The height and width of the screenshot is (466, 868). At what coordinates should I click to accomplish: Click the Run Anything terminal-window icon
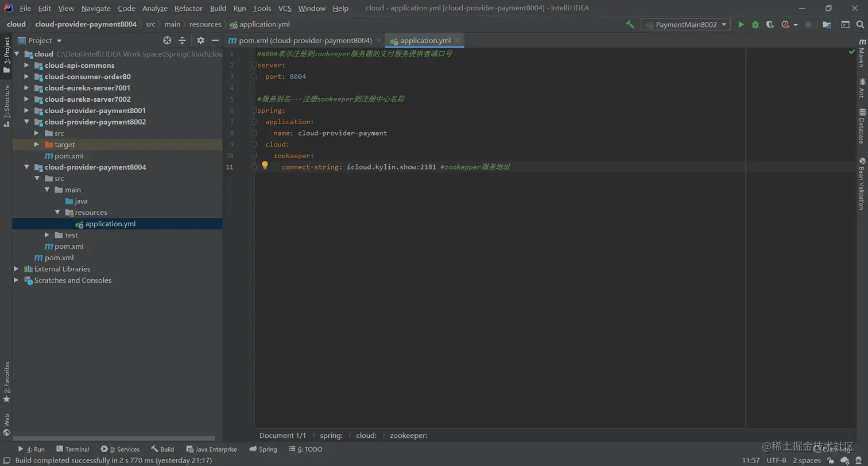845,25
